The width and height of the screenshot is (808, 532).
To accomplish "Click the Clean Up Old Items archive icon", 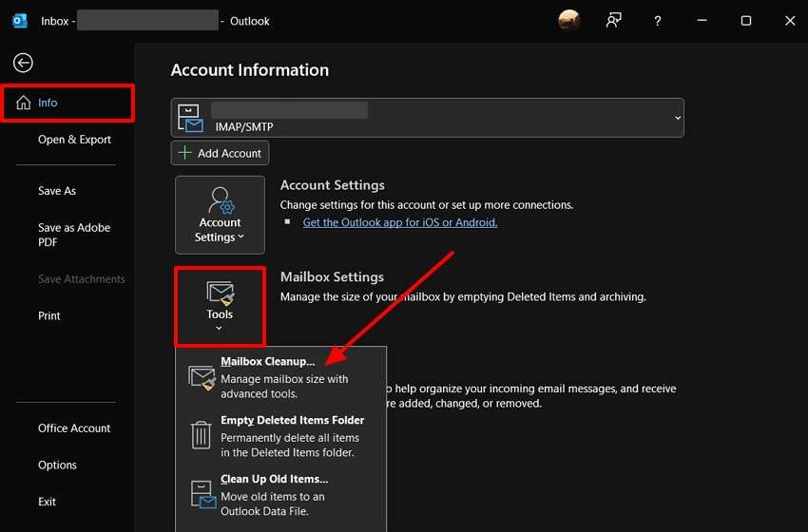I will coord(203,494).
